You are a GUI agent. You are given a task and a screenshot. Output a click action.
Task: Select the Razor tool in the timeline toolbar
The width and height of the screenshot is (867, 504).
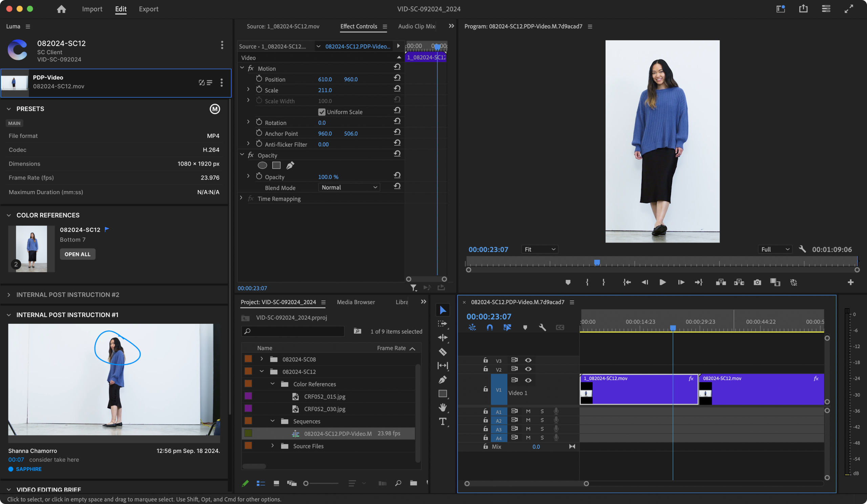(443, 352)
